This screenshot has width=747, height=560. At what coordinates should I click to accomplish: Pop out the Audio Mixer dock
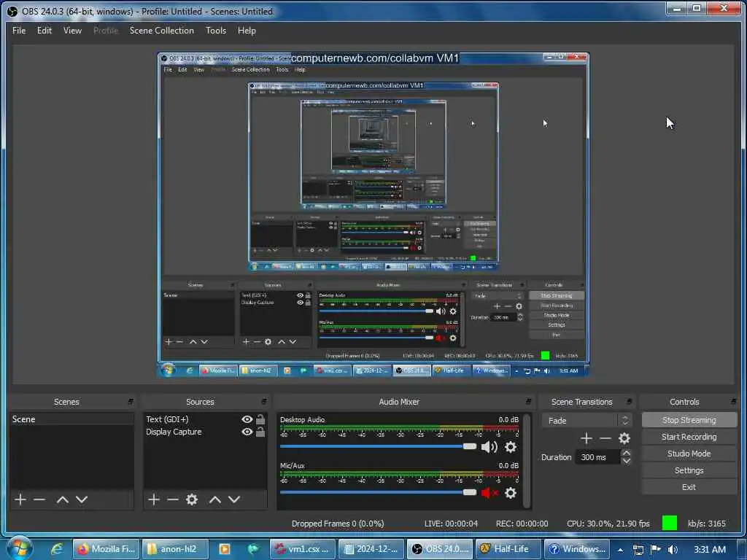pos(528,402)
